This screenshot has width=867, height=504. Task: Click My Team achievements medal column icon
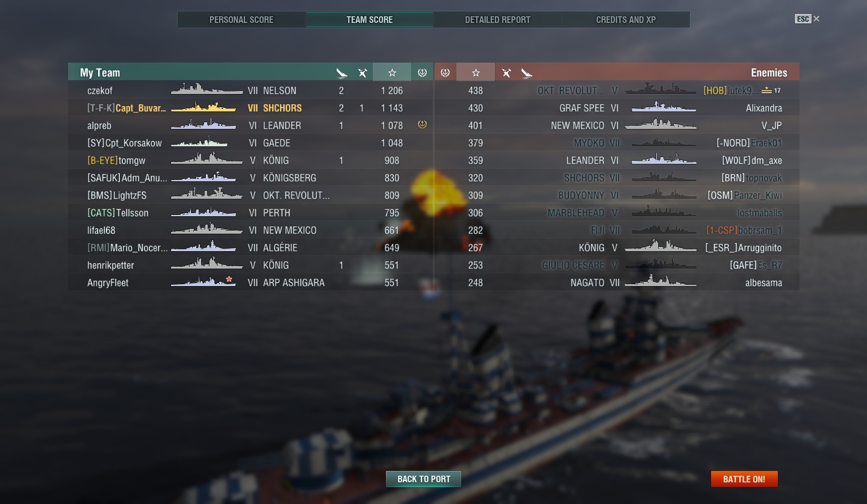coord(422,72)
